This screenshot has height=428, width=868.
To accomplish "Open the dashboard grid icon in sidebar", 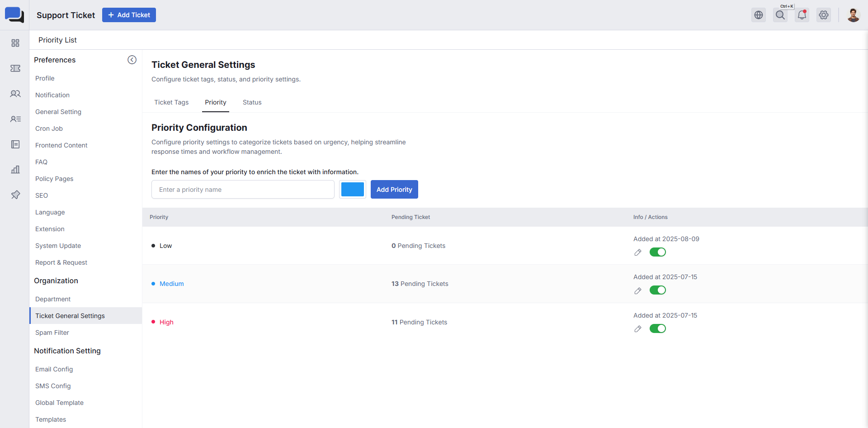I will [15, 43].
